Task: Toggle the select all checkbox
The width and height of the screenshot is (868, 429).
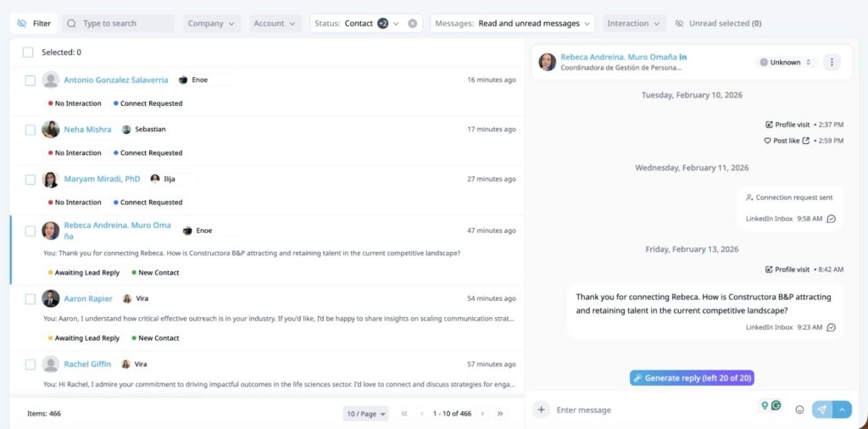Action: pos(28,53)
